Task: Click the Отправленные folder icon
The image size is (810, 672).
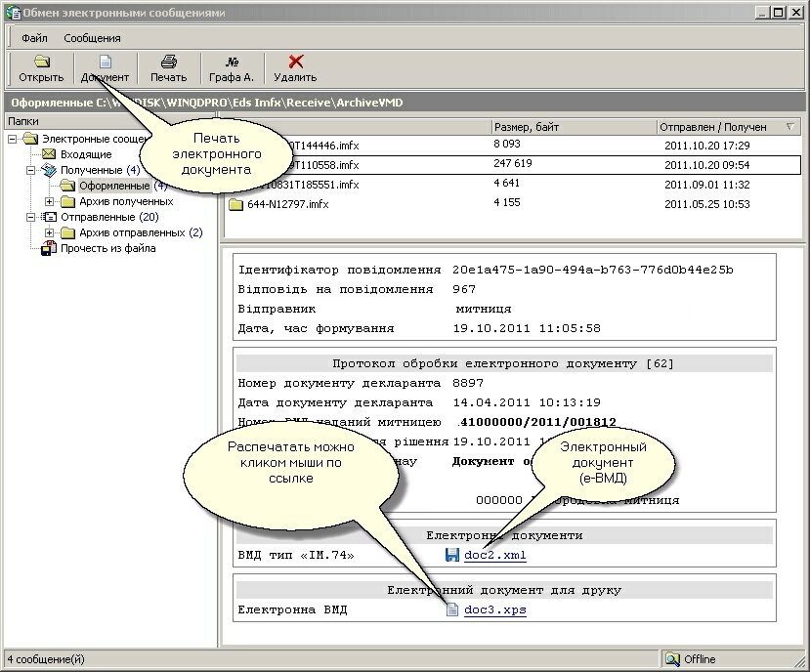Action: pos(49,217)
